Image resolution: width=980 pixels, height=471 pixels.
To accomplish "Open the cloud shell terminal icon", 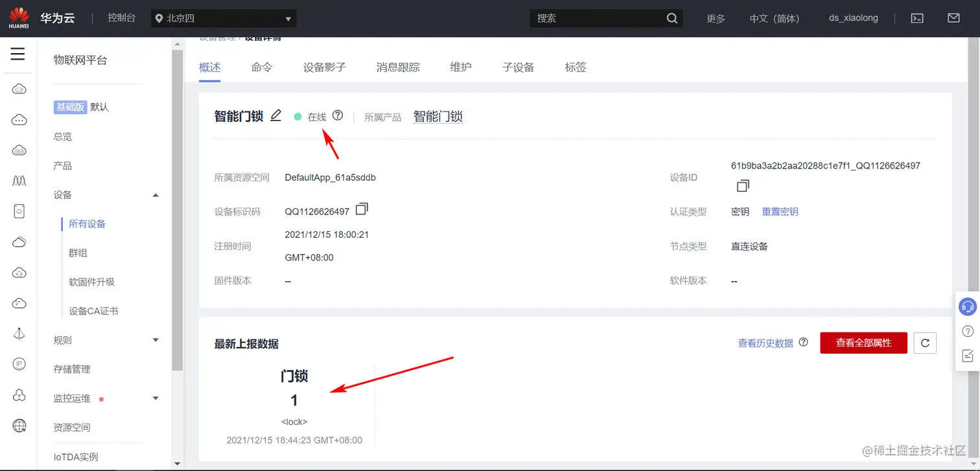I will point(917,18).
